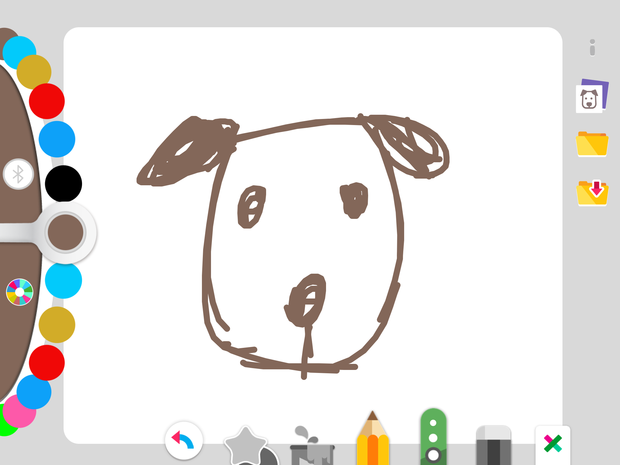620x465 pixels.
Task: Open the dog drawing gallery thumbnail
Action: [592, 96]
